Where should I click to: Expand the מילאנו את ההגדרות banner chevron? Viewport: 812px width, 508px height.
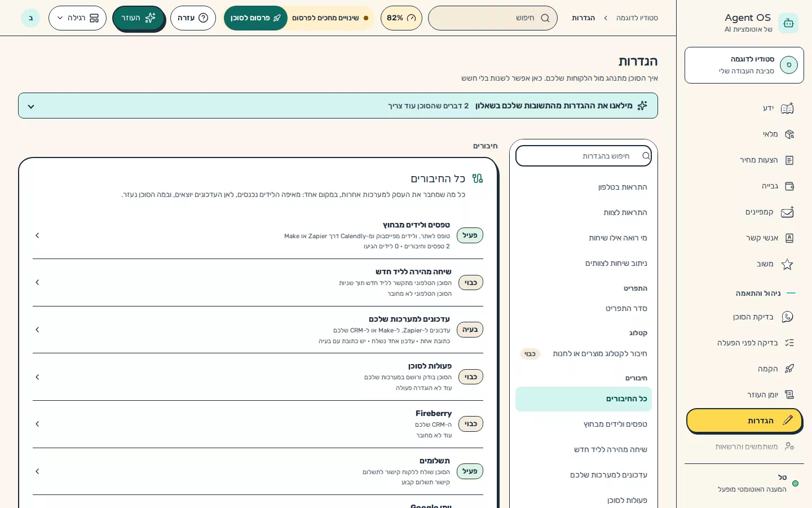coord(31,106)
